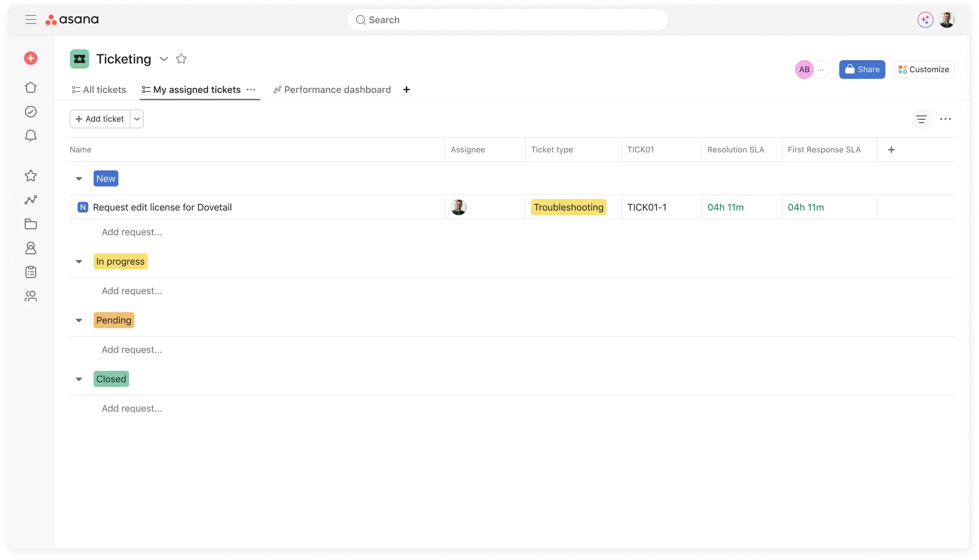
Task: Open the more view actions ellipsis on the toolbar
Action: [945, 119]
